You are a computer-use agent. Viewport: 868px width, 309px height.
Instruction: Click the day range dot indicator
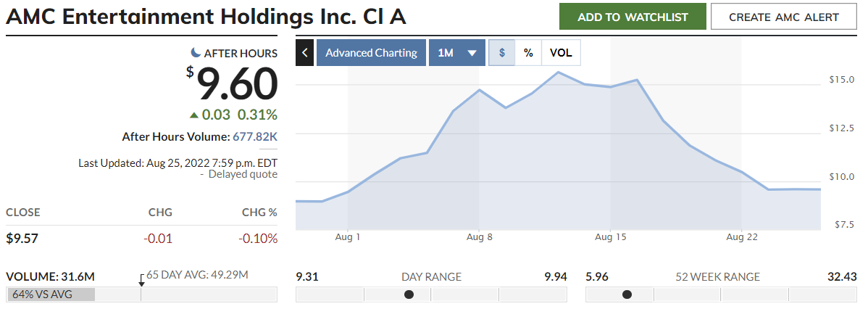[x=409, y=294]
